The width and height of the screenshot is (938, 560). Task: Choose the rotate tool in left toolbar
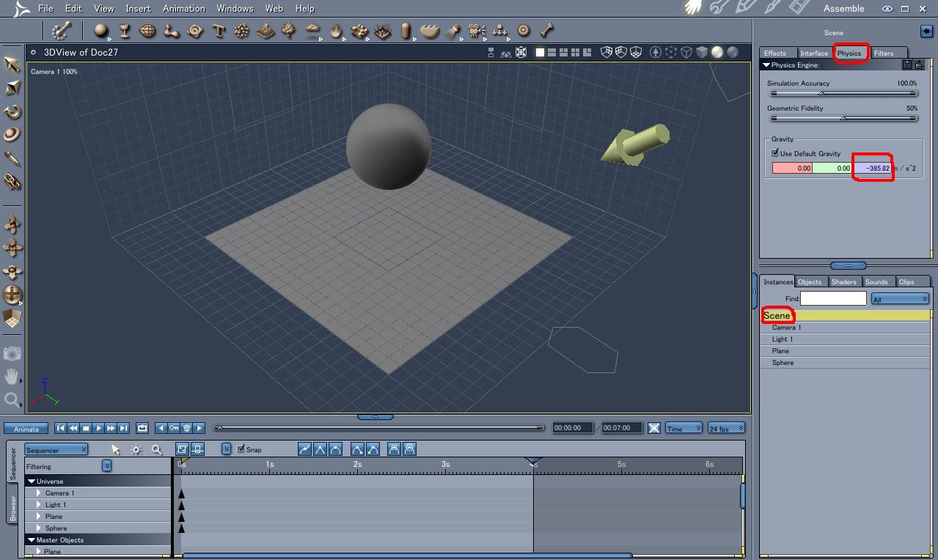point(12,111)
